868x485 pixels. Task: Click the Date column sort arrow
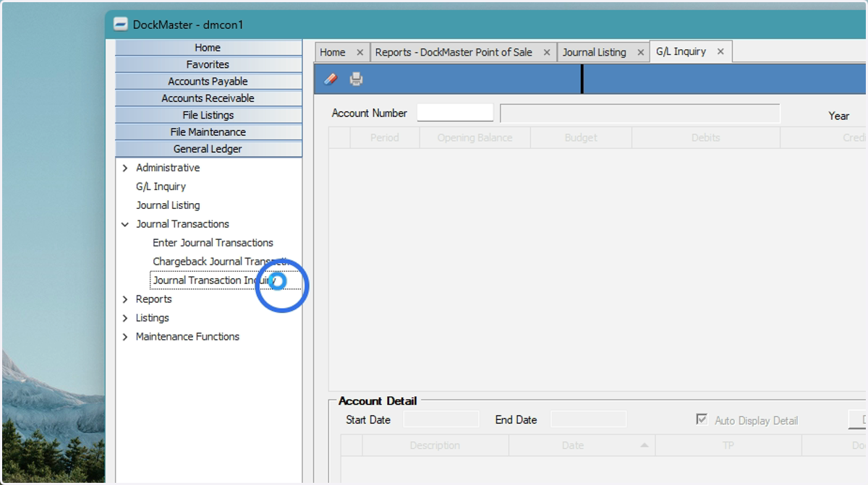point(644,445)
